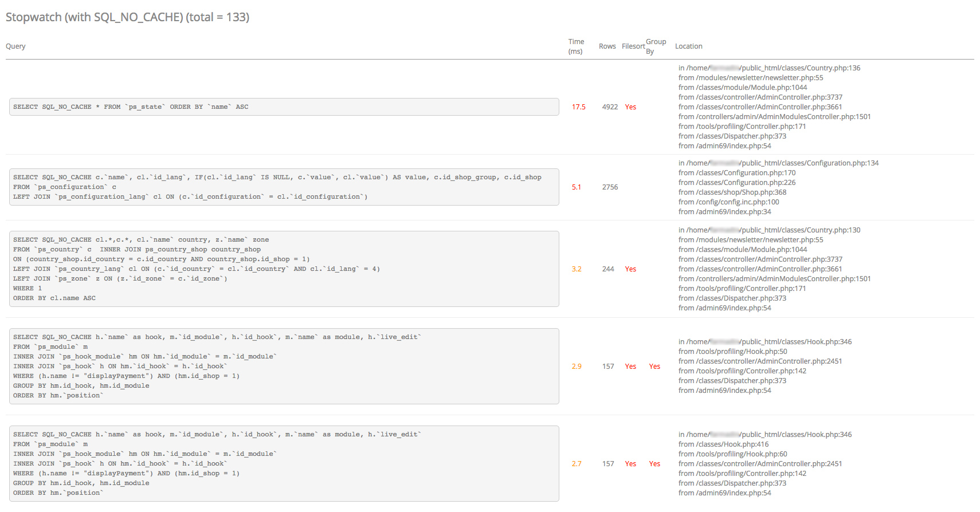
Task: Click the Shop.php:368 location line
Action: pos(732,192)
